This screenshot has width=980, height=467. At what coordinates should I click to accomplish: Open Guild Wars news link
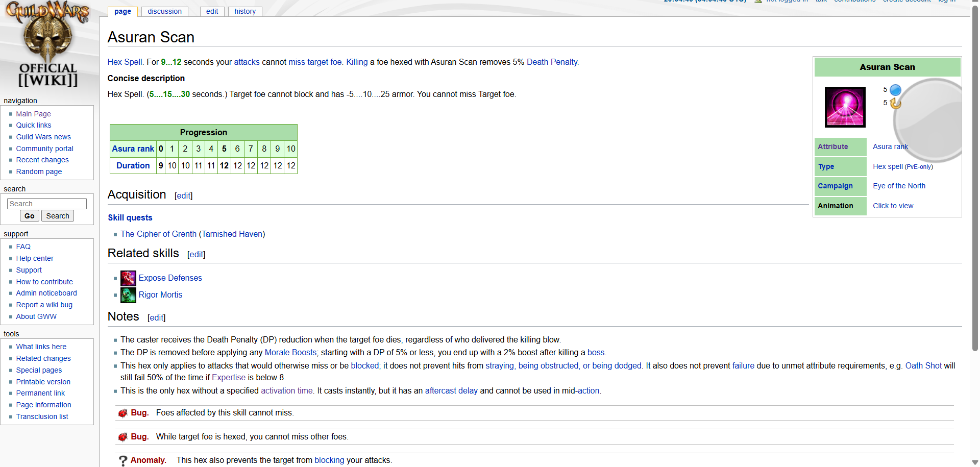(x=43, y=137)
